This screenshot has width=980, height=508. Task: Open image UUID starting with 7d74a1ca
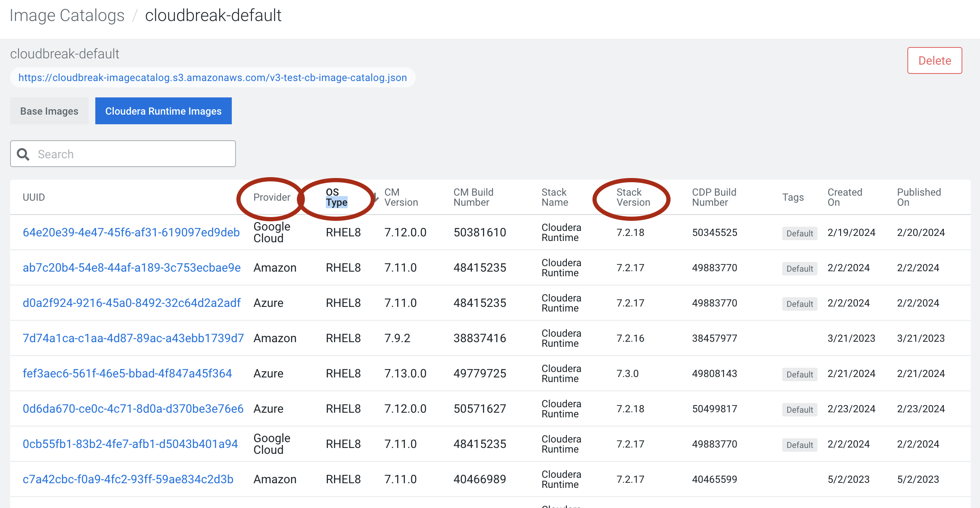point(133,338)
